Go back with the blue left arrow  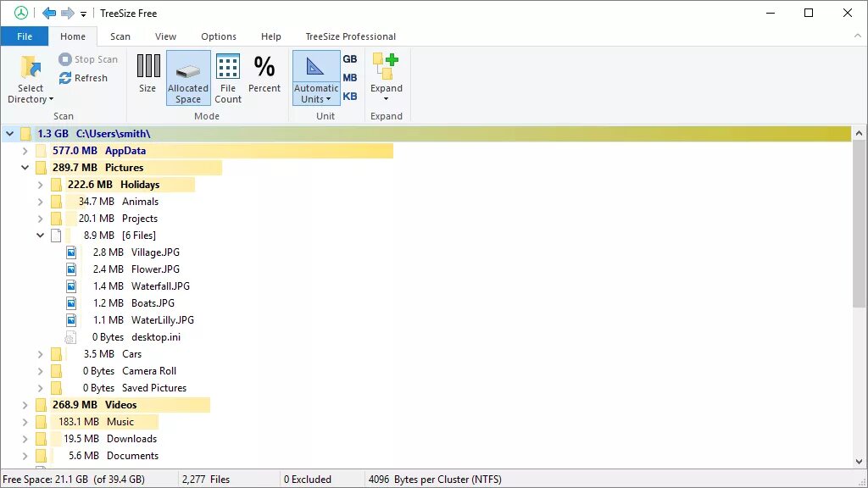pos(49,14)
